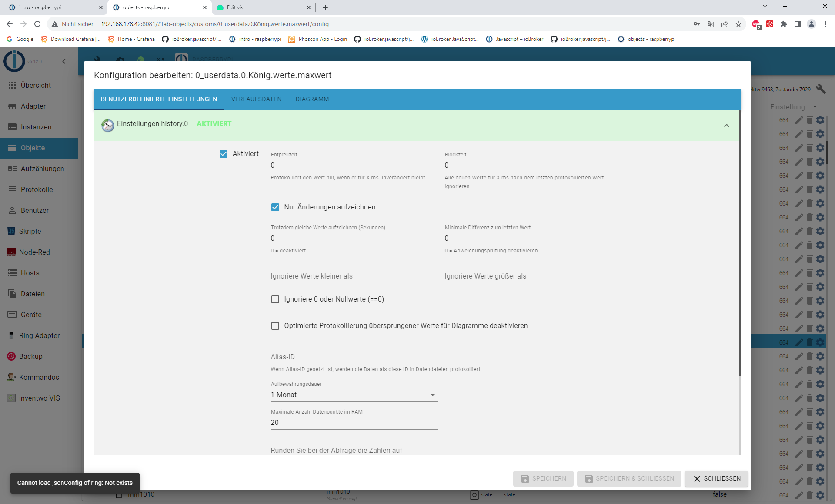835x504 pixels.
Task: Open Ring Adapter in sidebar
Action: tap(39, 335)
